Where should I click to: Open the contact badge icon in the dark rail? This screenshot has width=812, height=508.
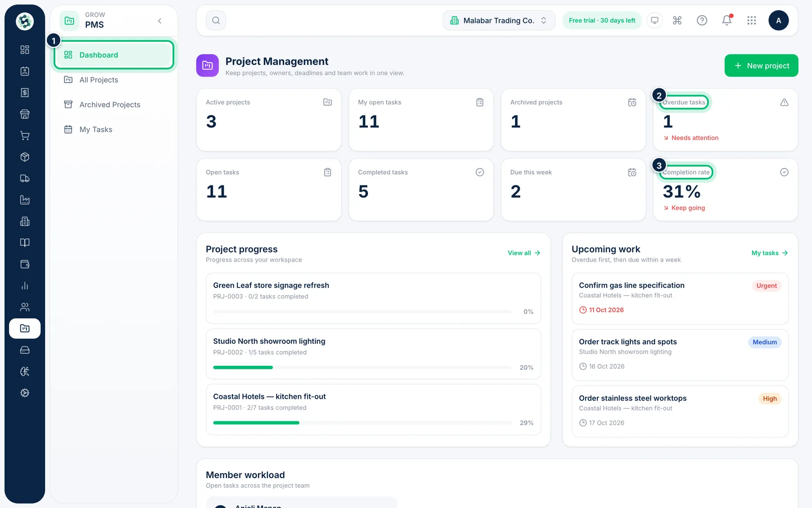pyautogui.click(x=24, y=71)
